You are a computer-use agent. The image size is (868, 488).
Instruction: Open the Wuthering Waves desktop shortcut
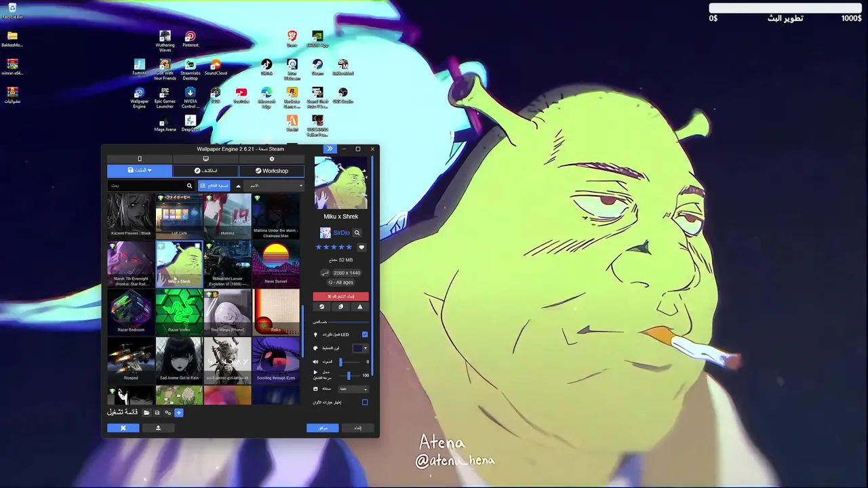click(x=165, y=41)
